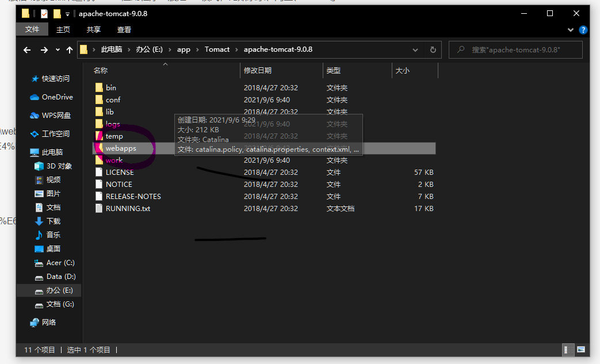Switch to details view status bar icon

(568, 350)
